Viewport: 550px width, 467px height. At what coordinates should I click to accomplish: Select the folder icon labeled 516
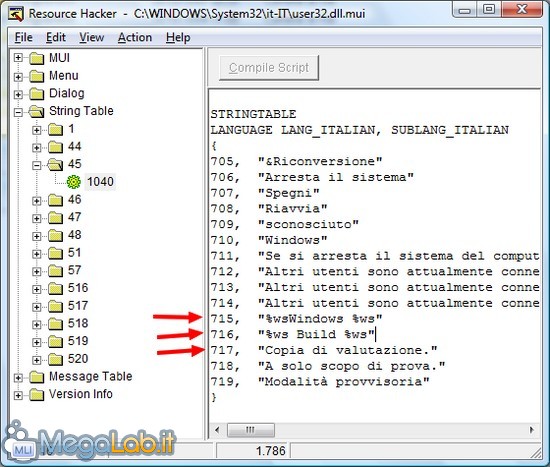click(55, 289)
